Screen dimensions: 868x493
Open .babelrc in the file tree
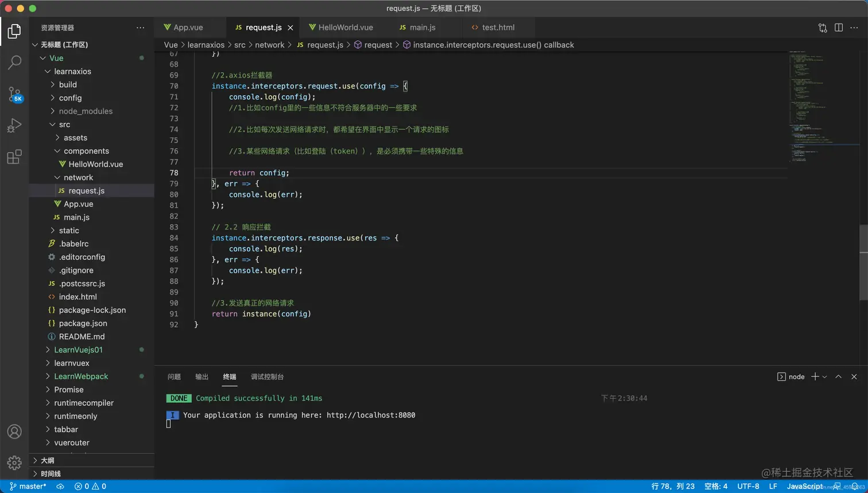[92, 243]
